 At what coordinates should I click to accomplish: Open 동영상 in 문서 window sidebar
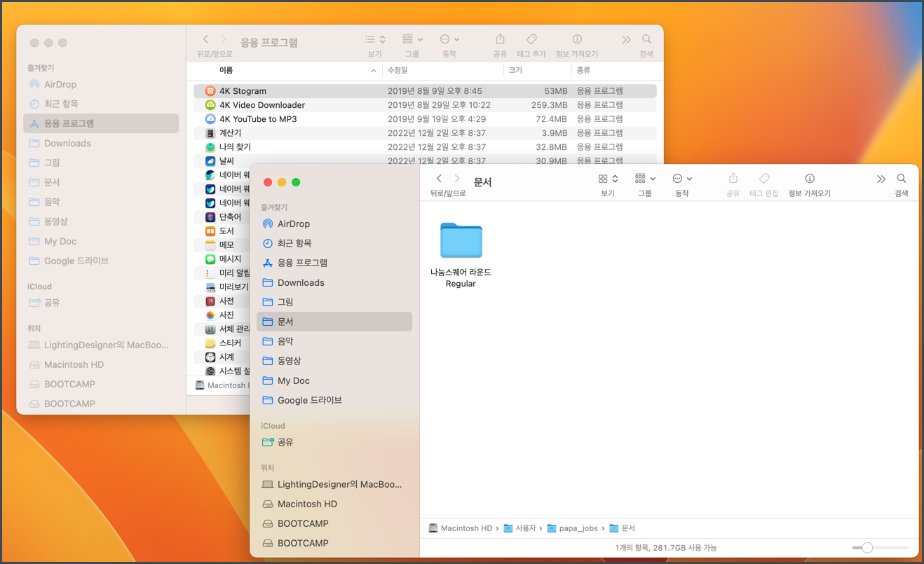(x=334, y=361)
